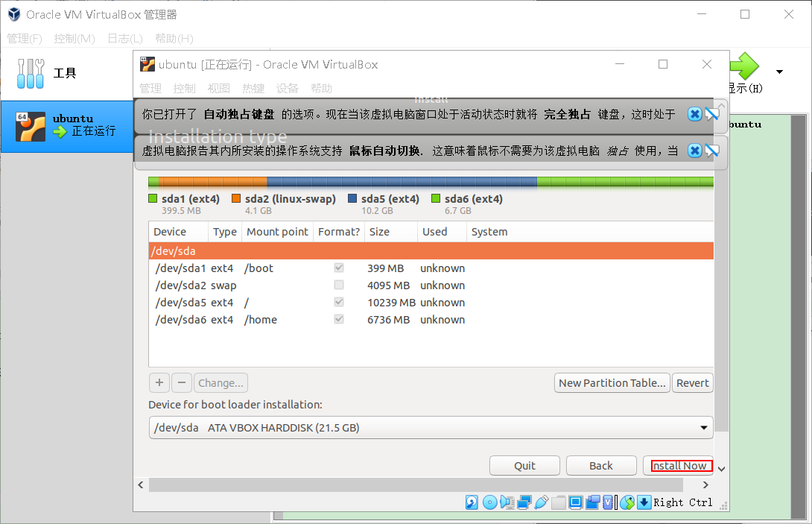
Task: Click the VirtualBox logo in manager title bar
Action: [x=14, y=14]
